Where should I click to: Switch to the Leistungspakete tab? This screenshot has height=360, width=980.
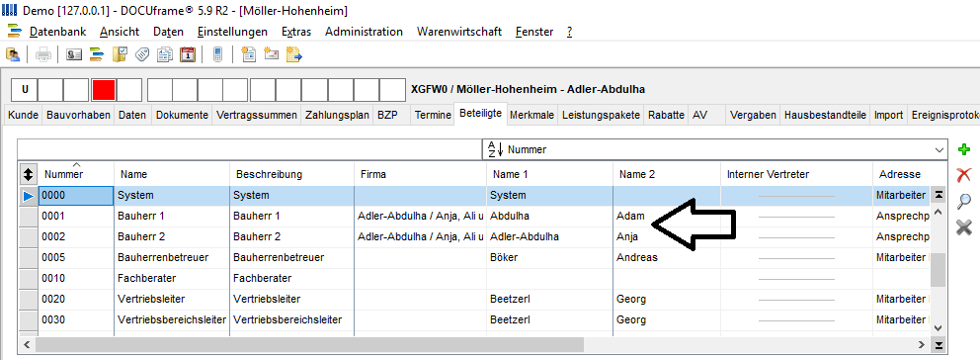[x=601, y=115]
